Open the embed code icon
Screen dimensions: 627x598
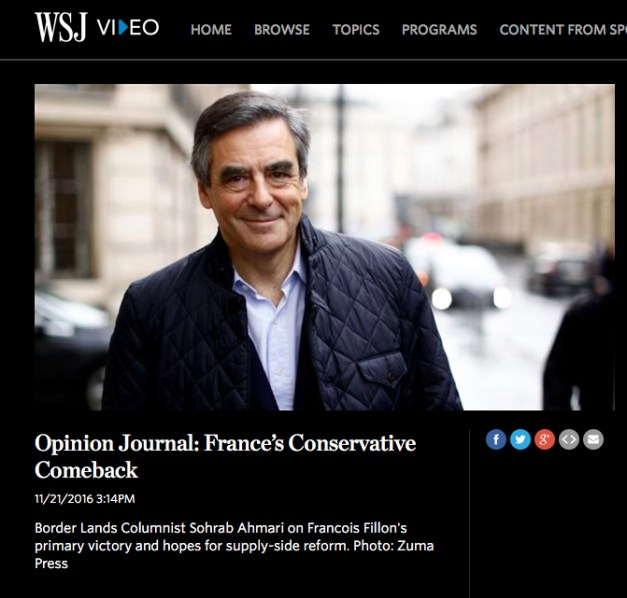(x=569, y=440)
